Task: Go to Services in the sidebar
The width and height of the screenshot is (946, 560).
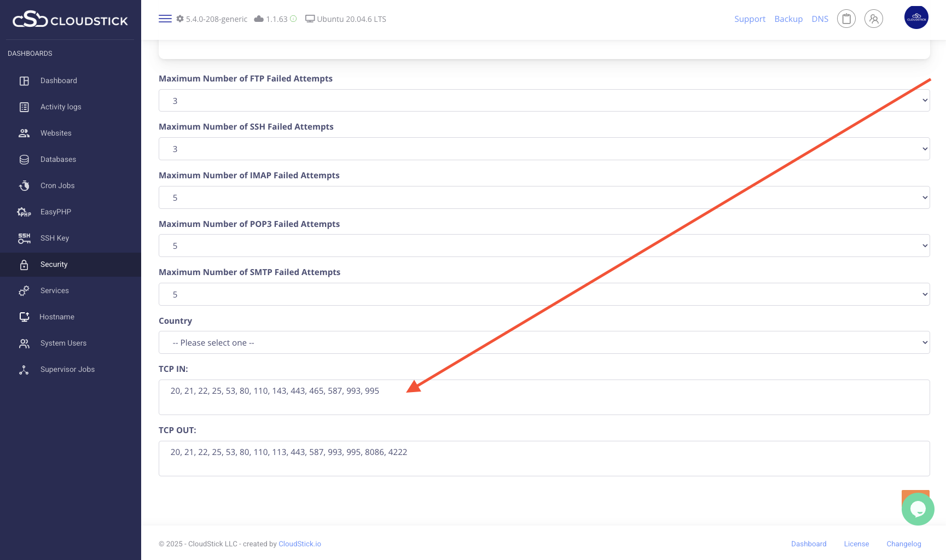Action: (x=55, y=291)
